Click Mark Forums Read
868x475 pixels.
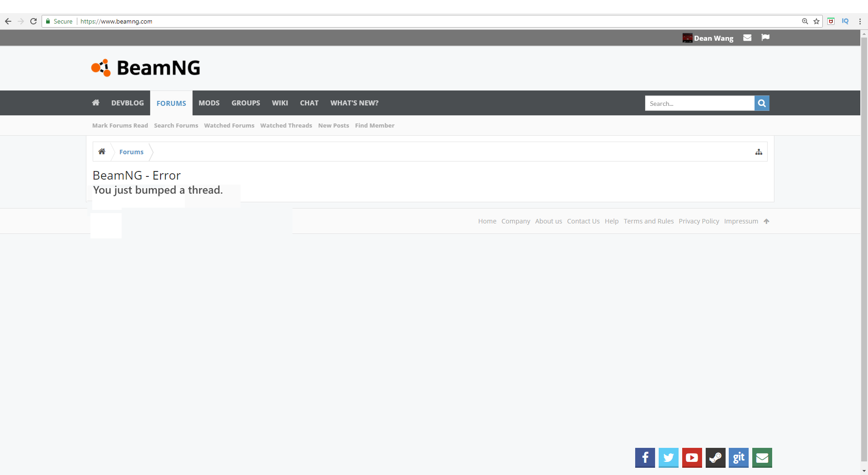click(x=120, y=126)
